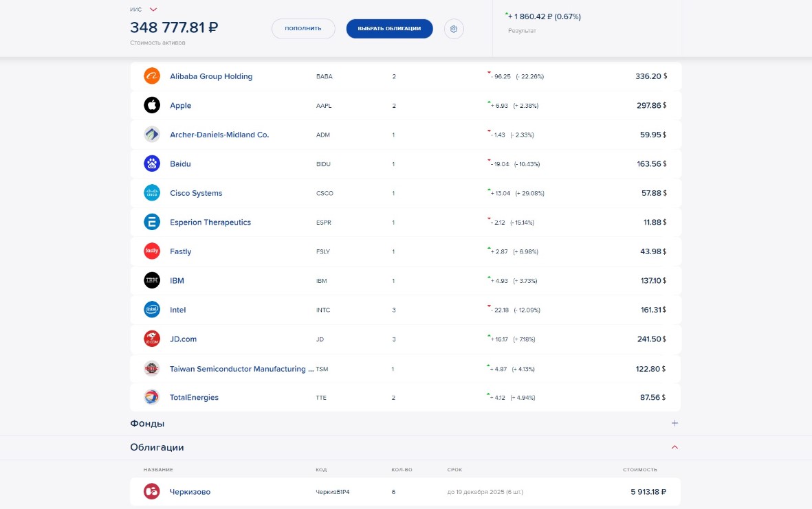Click the Esperion Therapeutics logo icon
This screenshot has height=509, width=812.
[x=152, y=222]
